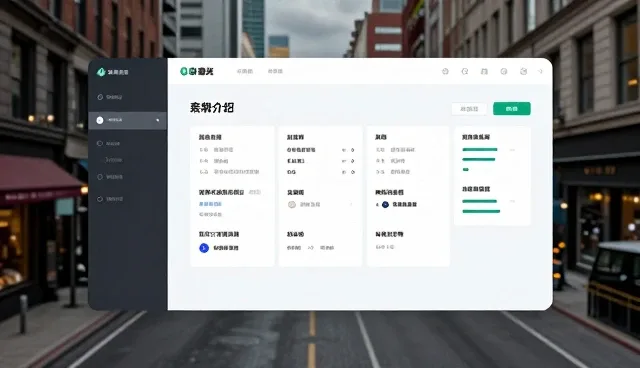This screenshot has width=640, height=368.
Task: Click the dark blue circle icon in third card
Action: click(x=385, y=204)
